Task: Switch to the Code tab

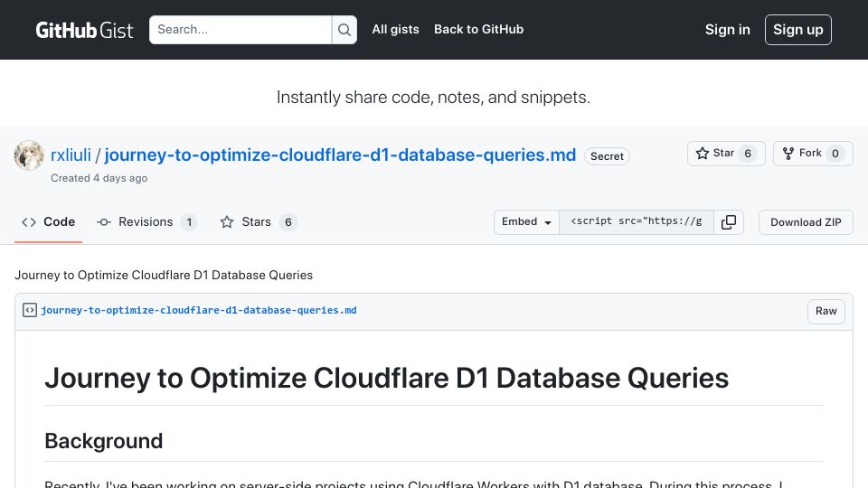Action: click(x=49, y=222)
